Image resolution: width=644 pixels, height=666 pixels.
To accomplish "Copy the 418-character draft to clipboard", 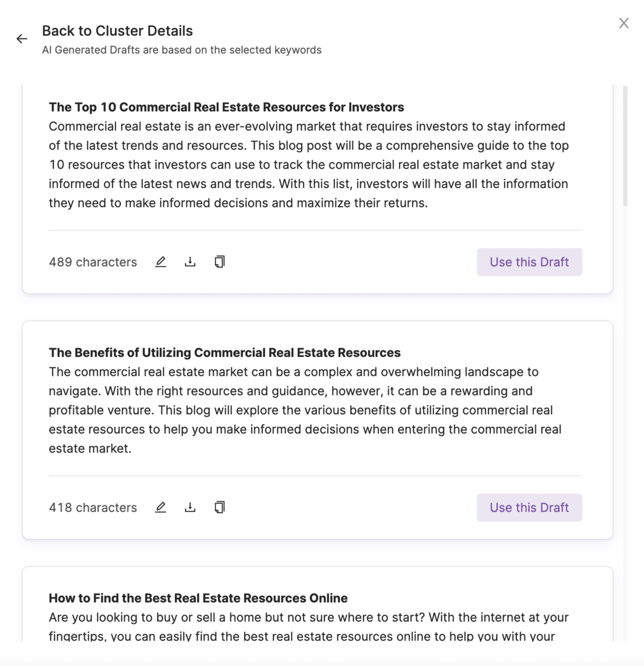I will pos(220,507).
